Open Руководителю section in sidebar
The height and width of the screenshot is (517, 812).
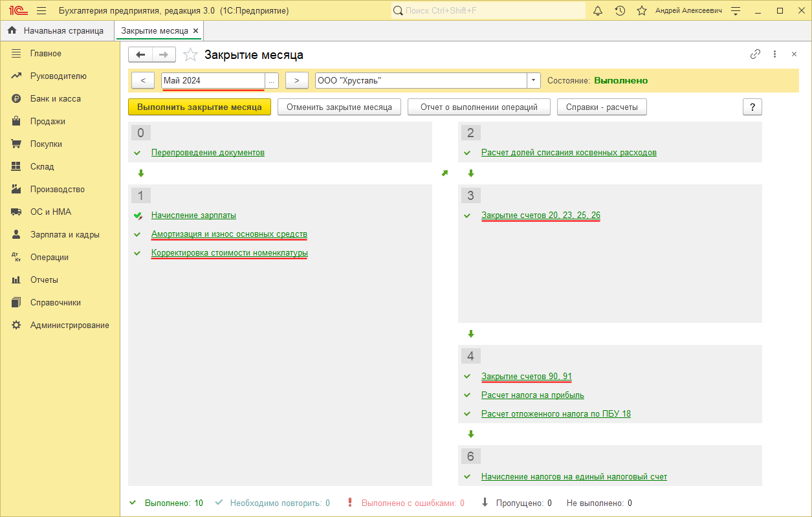coord(58,76)
